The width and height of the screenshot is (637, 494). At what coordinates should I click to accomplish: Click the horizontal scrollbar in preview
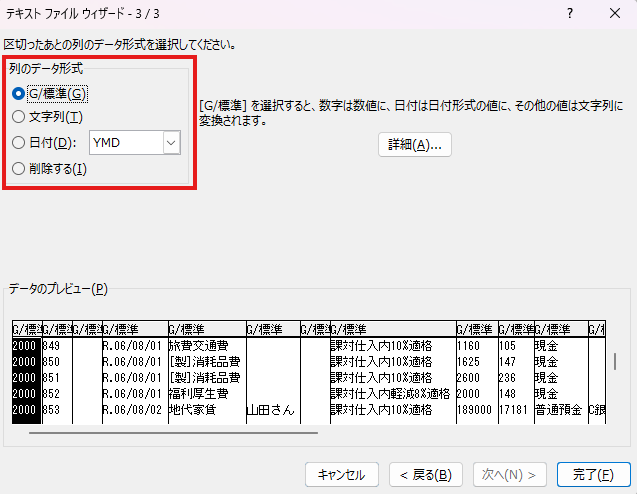[x=173, y=433]
